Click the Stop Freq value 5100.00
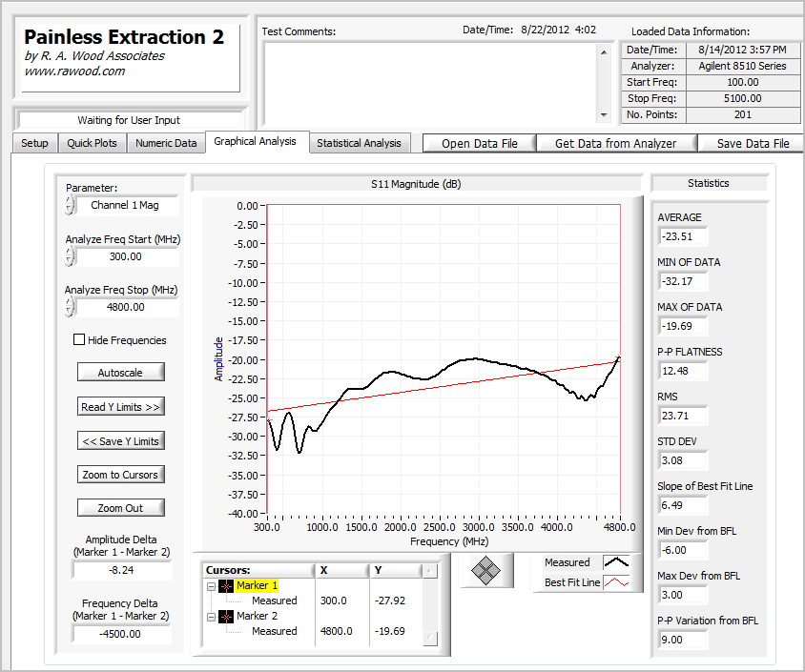Image resolution: width=805 pixels, height=672 pixels. (x=742, y=98)
